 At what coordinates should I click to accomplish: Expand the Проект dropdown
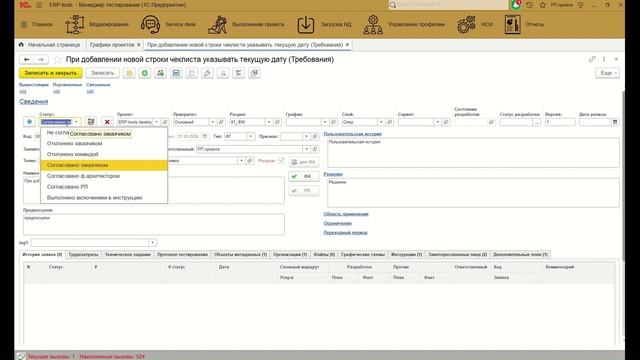(156, 122)
